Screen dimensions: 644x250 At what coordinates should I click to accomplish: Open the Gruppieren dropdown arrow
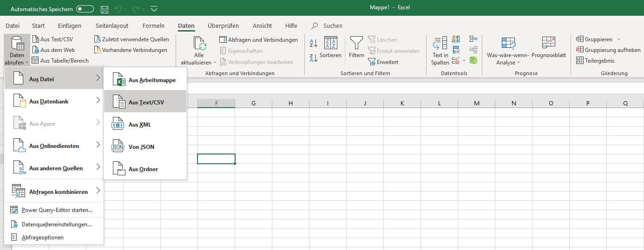point(618,39)
